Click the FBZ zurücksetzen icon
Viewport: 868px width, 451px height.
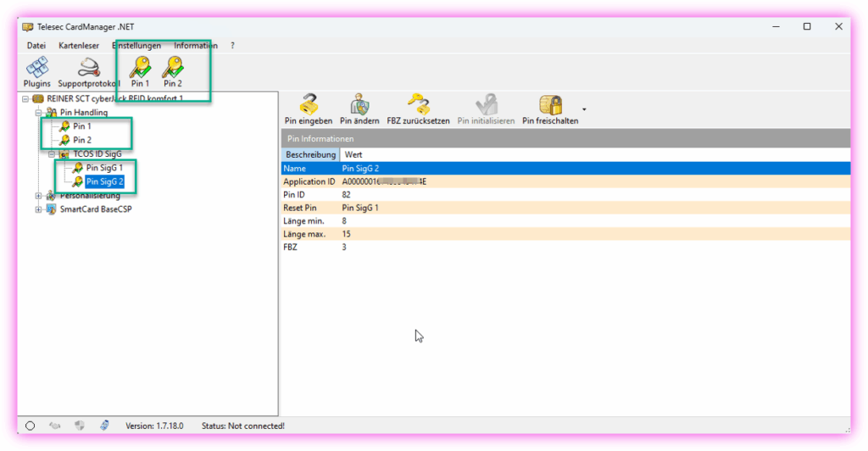(x=418, y=105)
